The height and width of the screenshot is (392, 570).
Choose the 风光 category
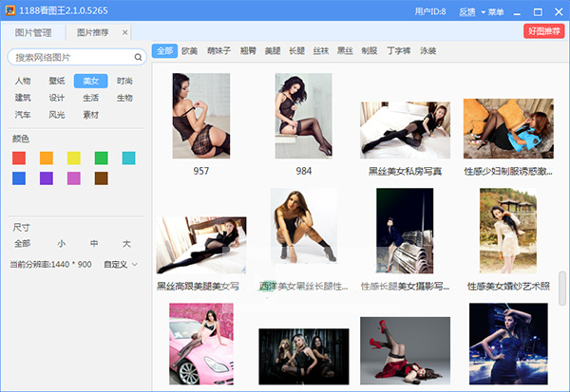coord(57,115)
